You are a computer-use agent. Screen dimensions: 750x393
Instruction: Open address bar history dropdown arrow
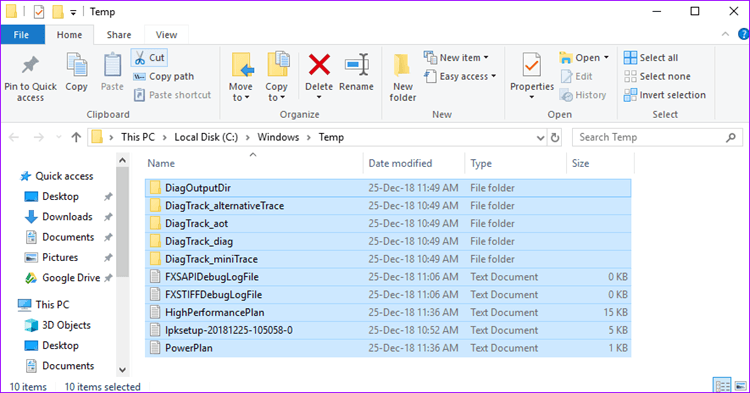pos(540,138)
